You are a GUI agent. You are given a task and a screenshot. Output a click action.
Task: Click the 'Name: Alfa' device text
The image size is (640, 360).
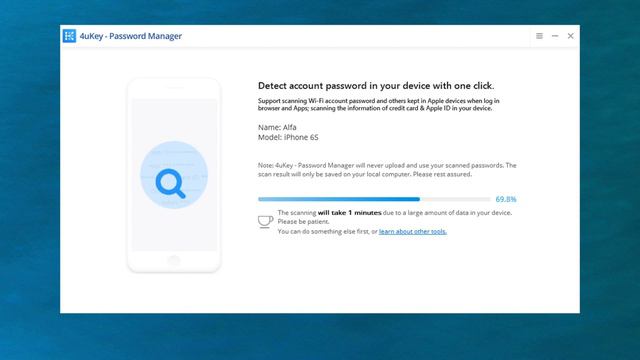pos(277,127)
